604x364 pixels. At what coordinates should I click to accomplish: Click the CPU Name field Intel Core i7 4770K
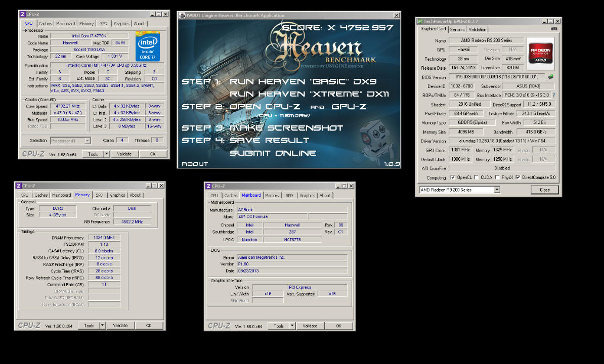tap(90, 36)
